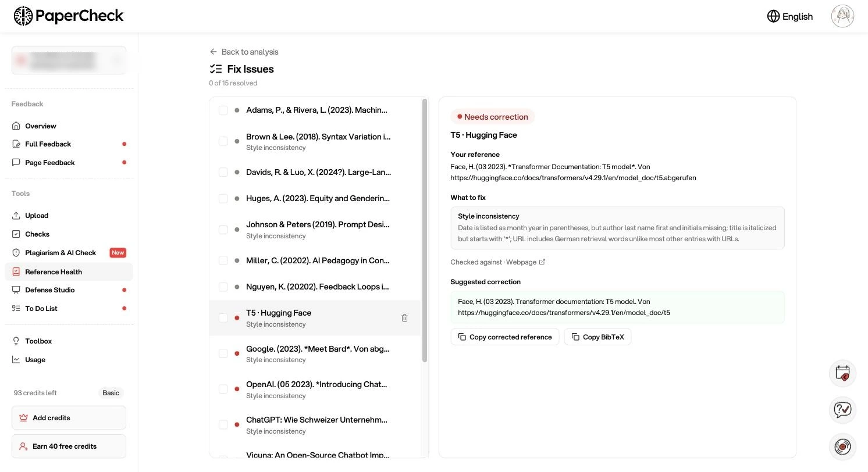This screenshot has width=868, height=472.
Task: Open the English language dropdown
Action: 790,16
